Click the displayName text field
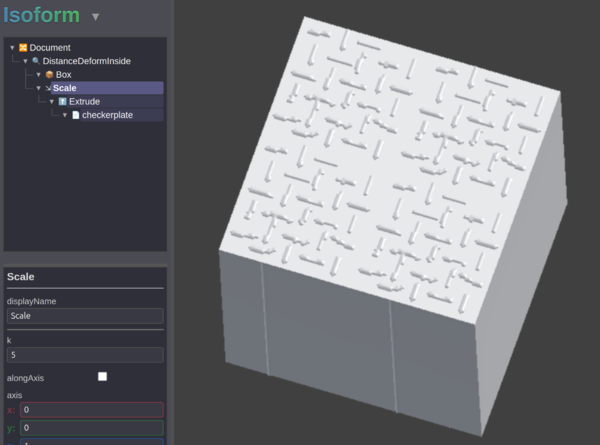 tap(85, 316)
